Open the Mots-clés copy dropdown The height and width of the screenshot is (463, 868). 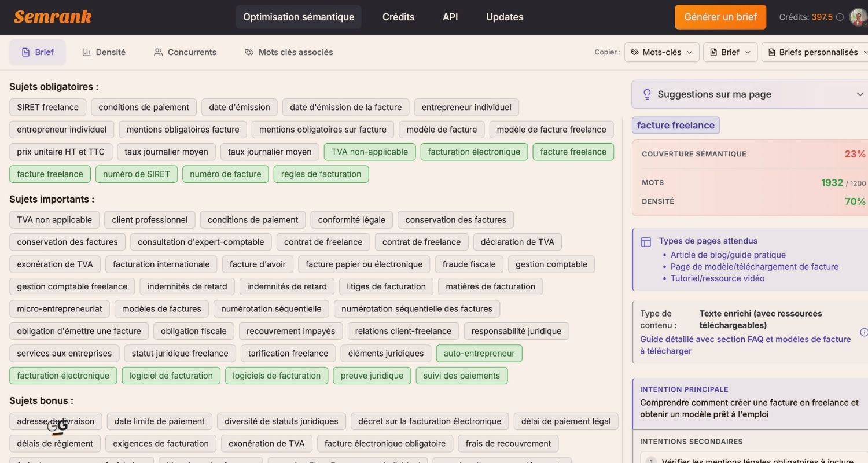click(x=661, y=52)
